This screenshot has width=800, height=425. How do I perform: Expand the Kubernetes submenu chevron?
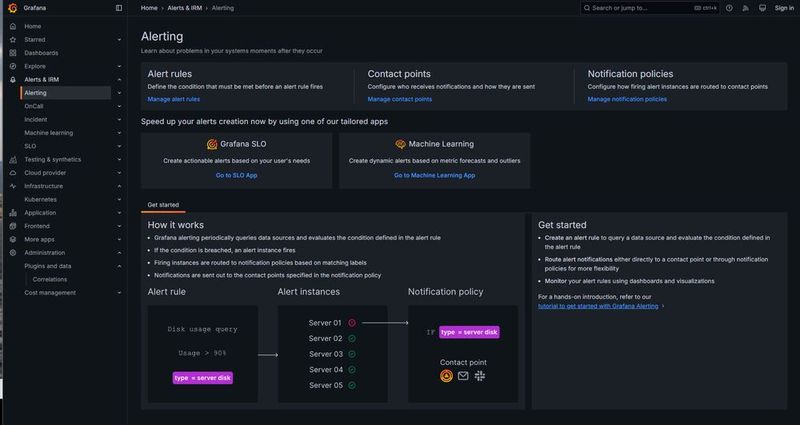pyautogui.click(x=119, y=199)
